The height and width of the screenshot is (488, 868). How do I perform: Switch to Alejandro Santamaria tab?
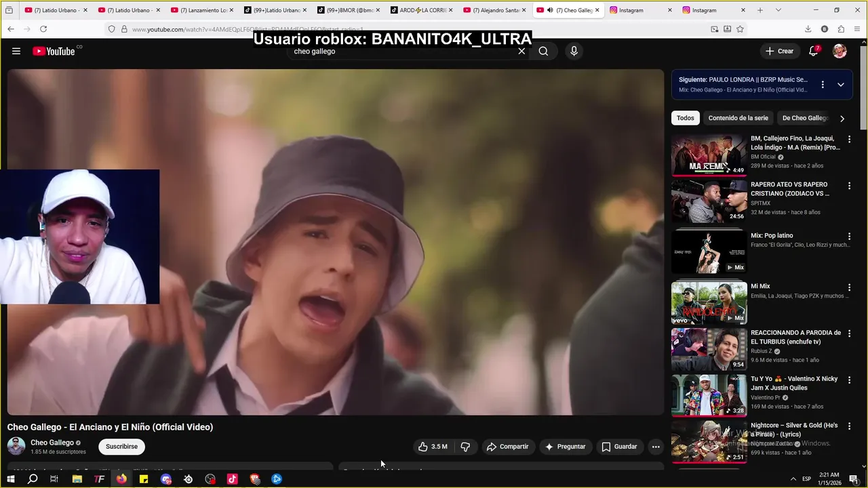click(x=494, y=10)
